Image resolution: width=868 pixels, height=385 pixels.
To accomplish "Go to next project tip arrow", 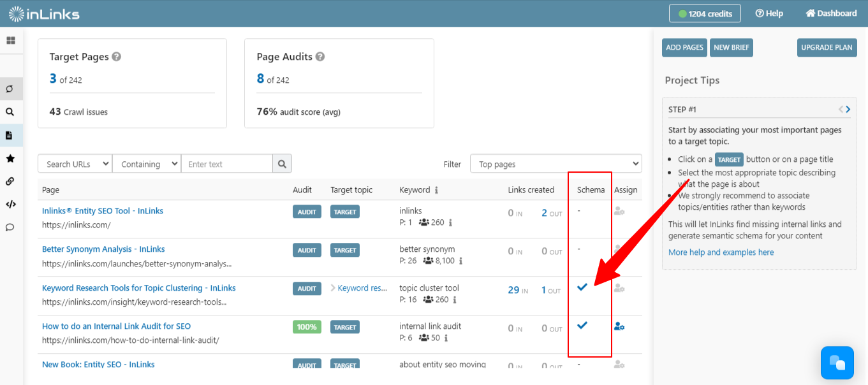I will (848, 110).
